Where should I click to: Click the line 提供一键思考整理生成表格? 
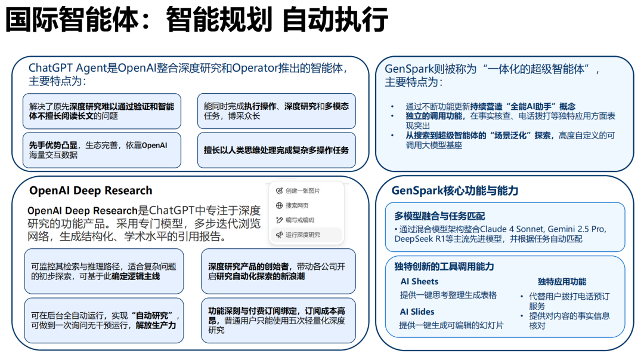tap(448, 295)
